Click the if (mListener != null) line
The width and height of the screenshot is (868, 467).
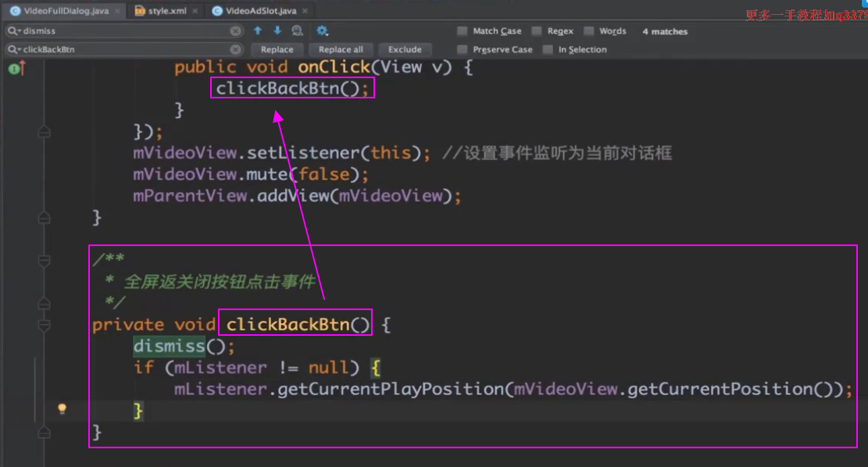pos(256,367)
